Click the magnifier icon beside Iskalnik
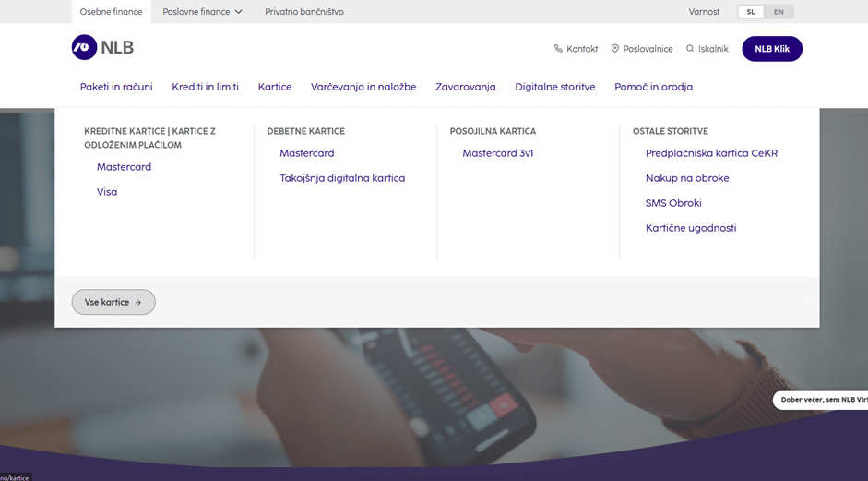Screen dimensions: 868x481 [690, 49]
